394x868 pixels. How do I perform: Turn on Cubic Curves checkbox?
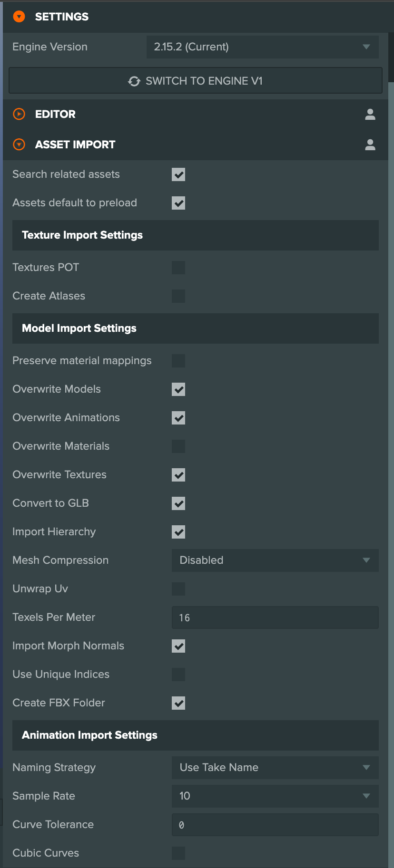pyautogui.click(x=178, y=853)
